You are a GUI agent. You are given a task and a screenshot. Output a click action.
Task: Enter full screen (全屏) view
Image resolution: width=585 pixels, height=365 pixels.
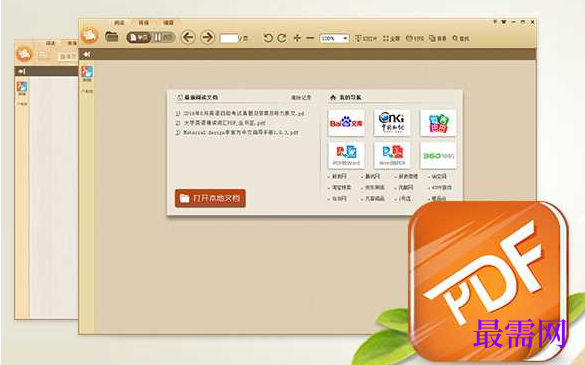pos(391,38)
